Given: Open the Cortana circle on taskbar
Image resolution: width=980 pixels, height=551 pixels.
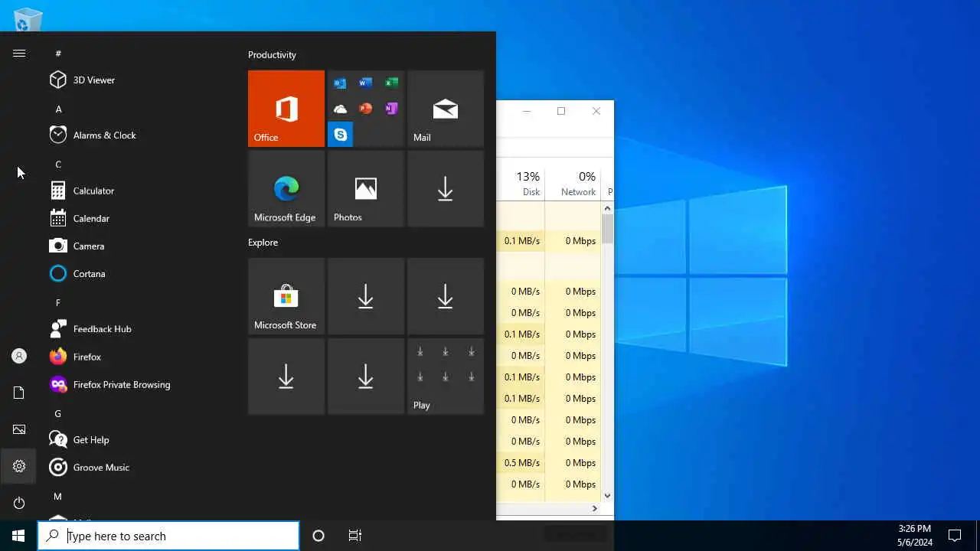Looking at the screenshot, I should coord(318,536).
